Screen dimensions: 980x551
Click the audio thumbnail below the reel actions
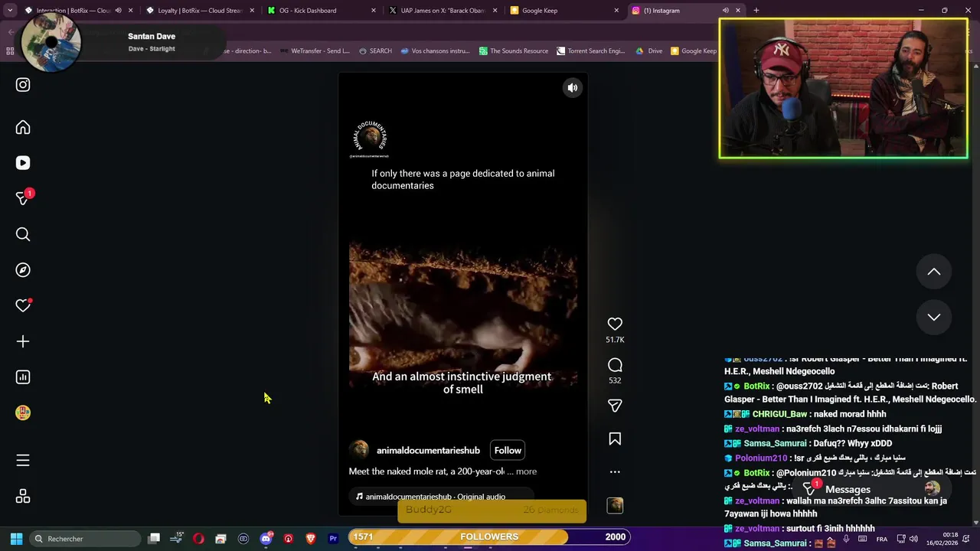pos(615,505)
